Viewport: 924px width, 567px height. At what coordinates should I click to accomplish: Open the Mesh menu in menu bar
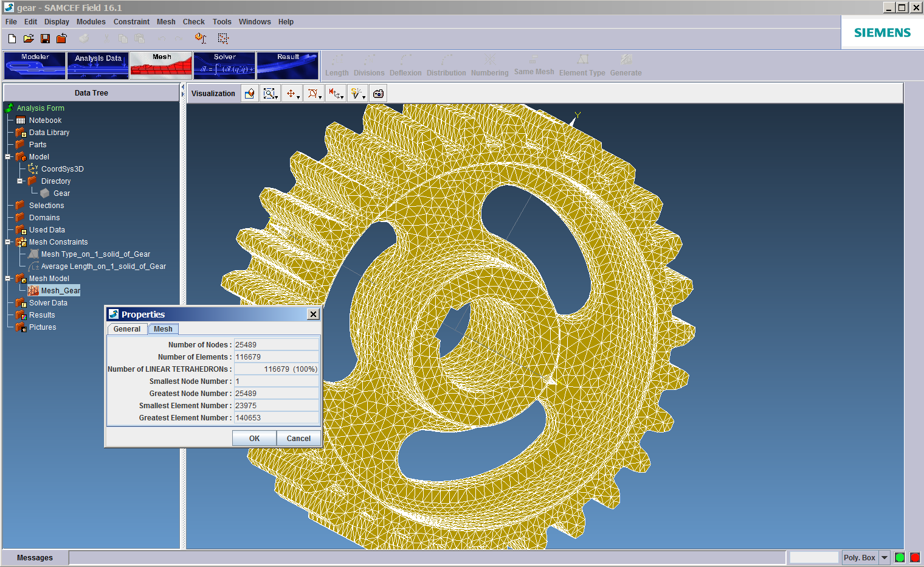click(x=166, y=22)
